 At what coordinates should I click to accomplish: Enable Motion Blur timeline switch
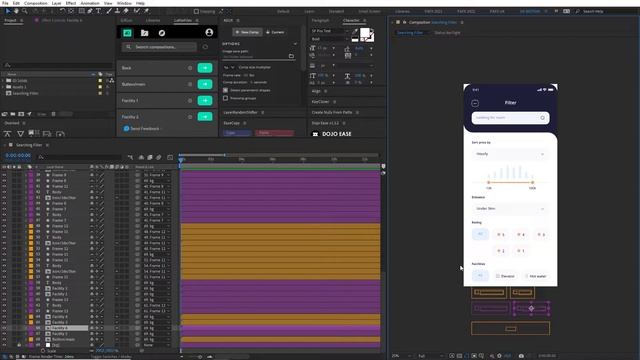158,157
